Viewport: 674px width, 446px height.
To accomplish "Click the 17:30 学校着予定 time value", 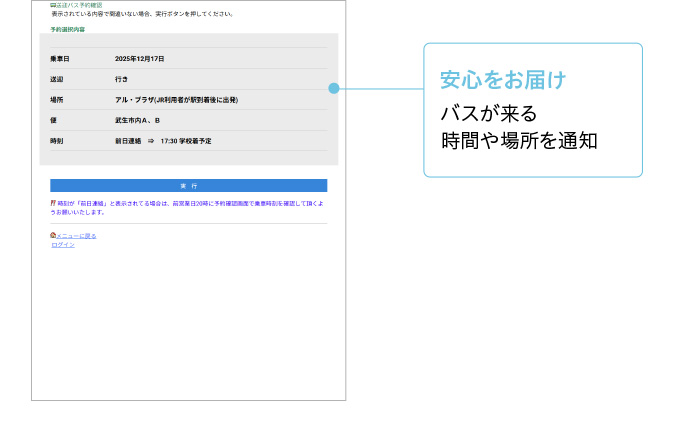I will point(186,141).
